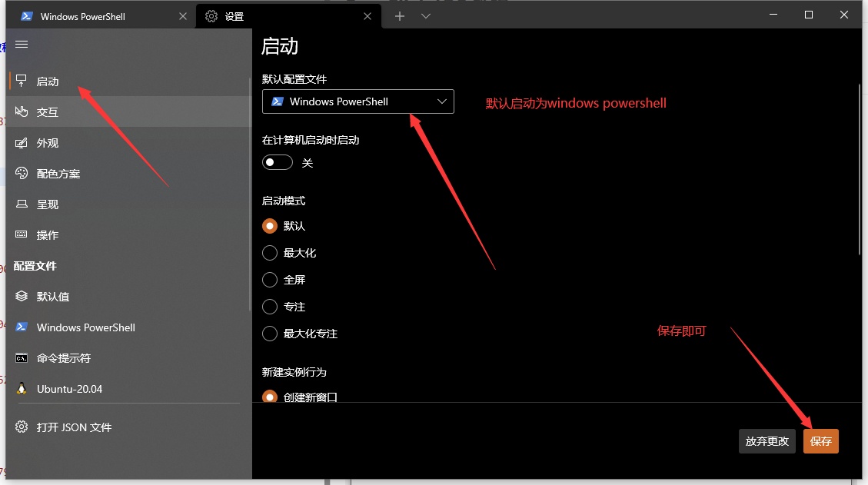Minimize the terminal window
868x485 pixels.
773,15
